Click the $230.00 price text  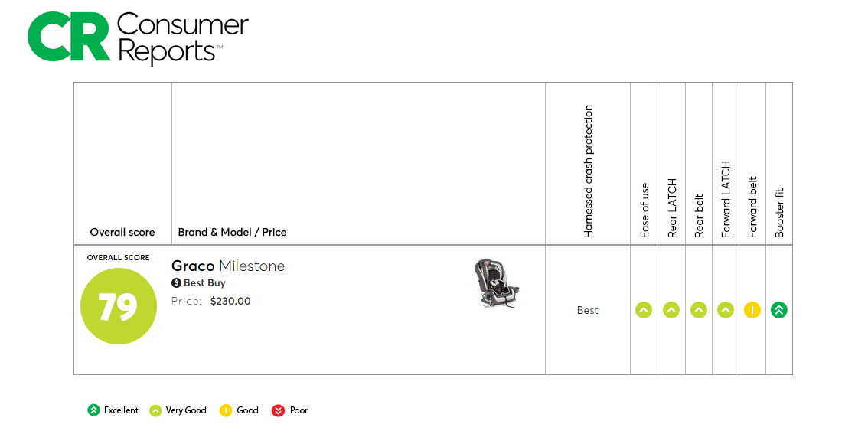click(x=230, y=301)
